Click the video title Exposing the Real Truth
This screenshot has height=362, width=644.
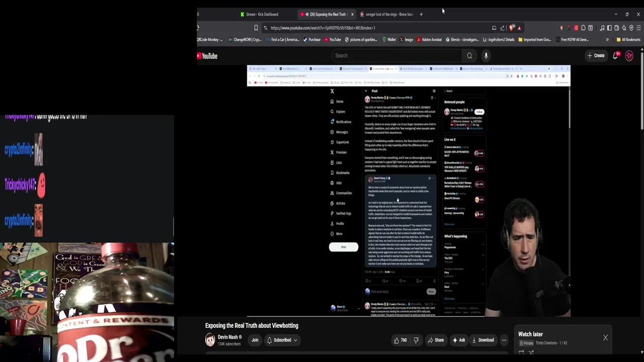pos(252,326)
